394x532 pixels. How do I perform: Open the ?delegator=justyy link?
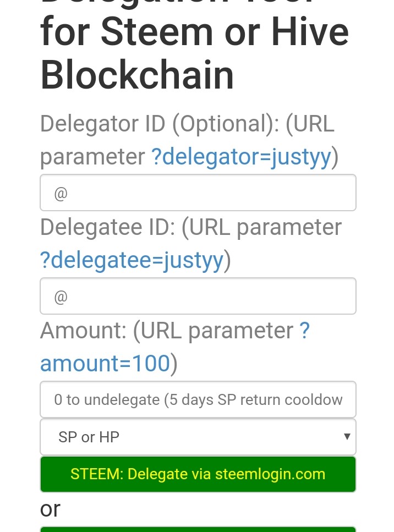click(241, 157)
